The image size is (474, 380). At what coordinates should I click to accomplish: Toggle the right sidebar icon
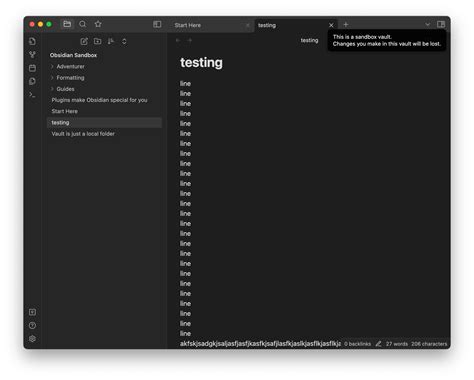pyautogui.click(x=441, y=24)
